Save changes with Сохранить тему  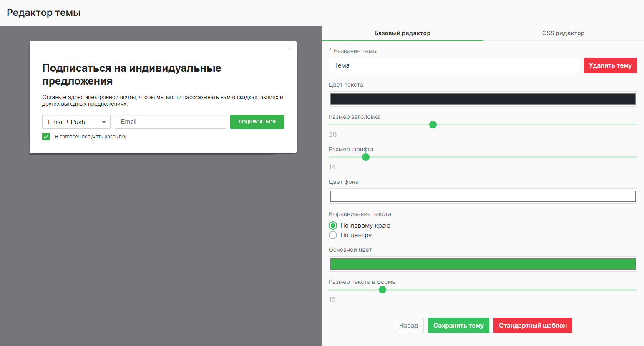coord(458,325)
